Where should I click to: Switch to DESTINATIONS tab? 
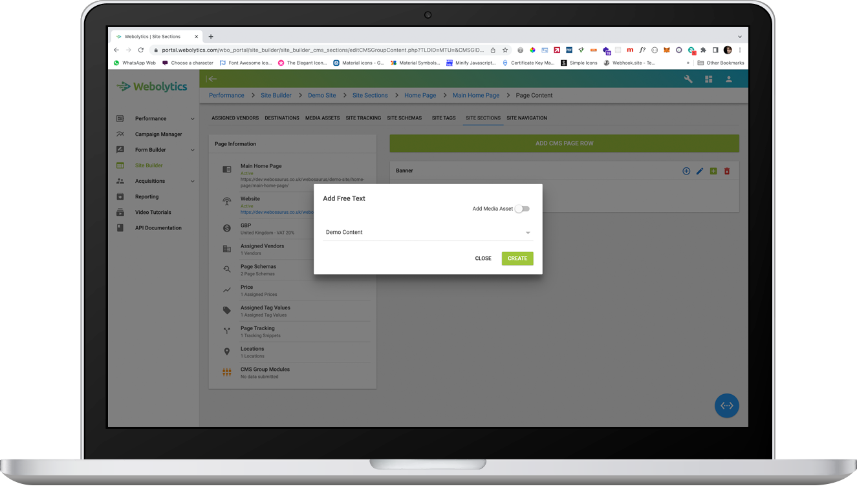point(282,118)
